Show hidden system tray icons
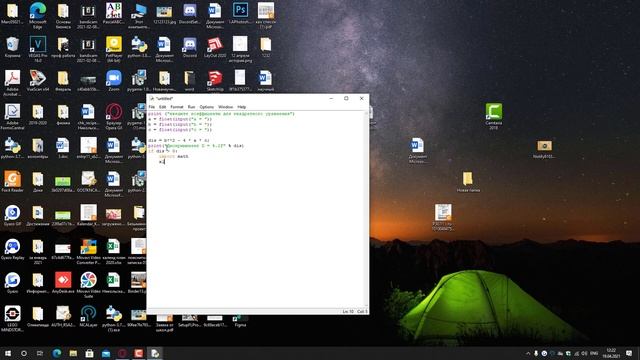640x360 pixels. [x=528, y=353]
